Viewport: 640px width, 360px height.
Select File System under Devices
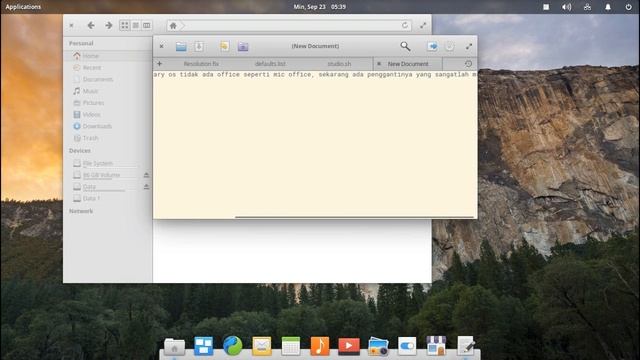(x=108, y=163)
